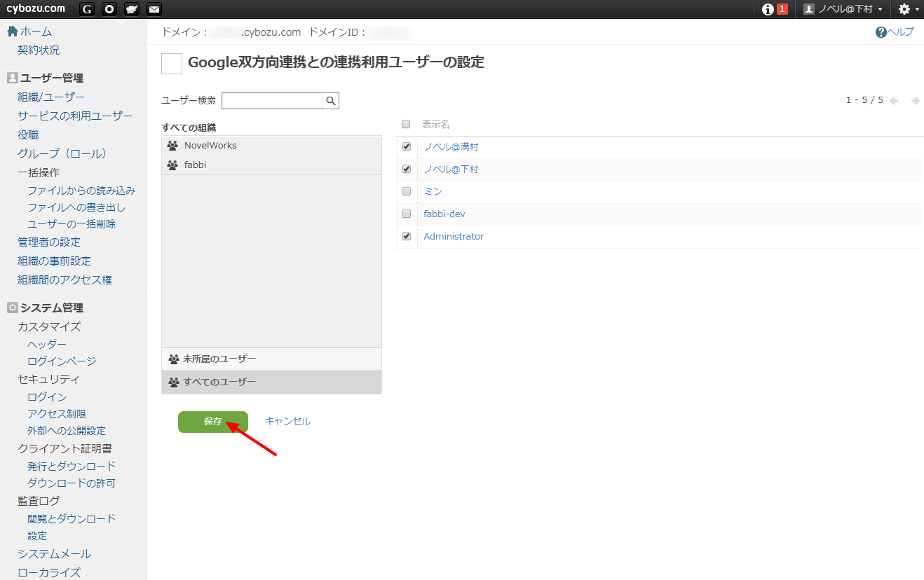The image size is (924, 580).
Task: Open ユーザーの一括削除 in the sidebar
Action: click(72, 224)
